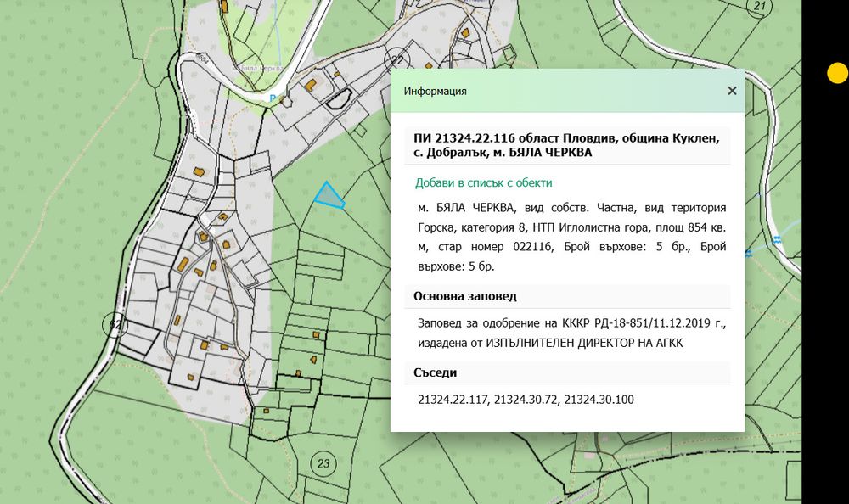Viewport: 849px width, 504px height.
Task: Click the blue 'P' parking symbol on map
Action: pos(273,98)
